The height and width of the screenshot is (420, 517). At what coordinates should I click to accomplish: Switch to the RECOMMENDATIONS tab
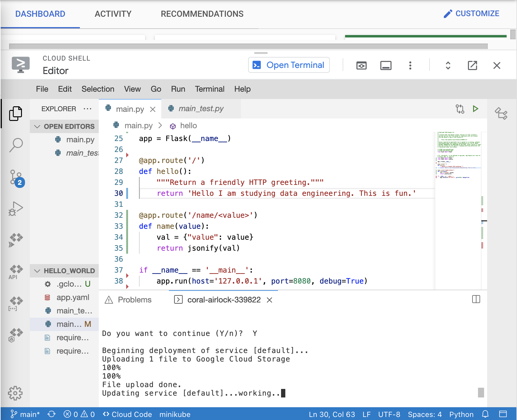[202, 14]
